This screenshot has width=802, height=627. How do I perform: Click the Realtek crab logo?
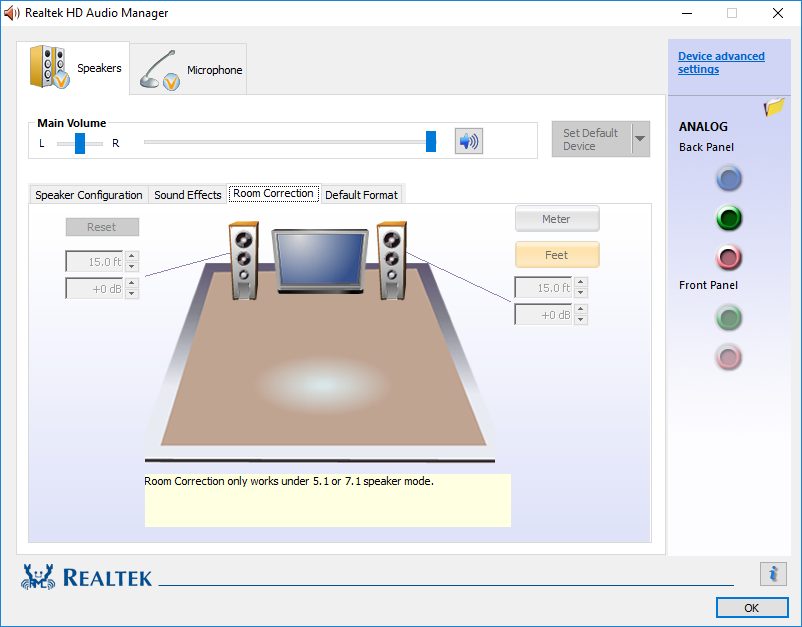[x=38, y=577]
